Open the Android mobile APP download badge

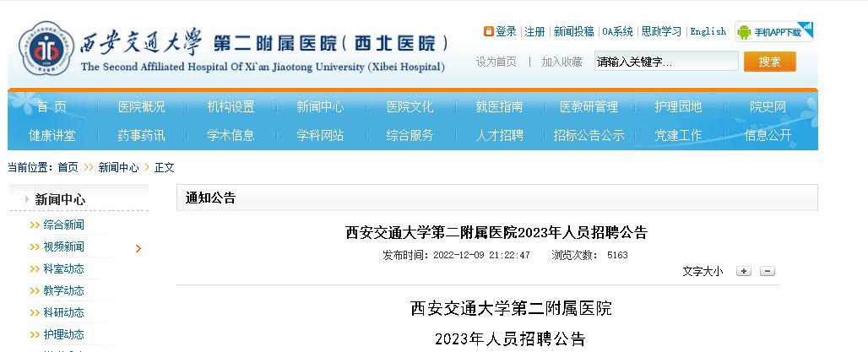pyautogui.click(x=774, y=31)
